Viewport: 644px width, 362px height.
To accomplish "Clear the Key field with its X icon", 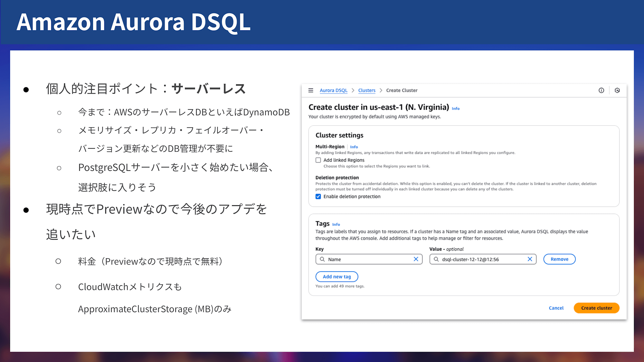I will [x=416, y=259].
